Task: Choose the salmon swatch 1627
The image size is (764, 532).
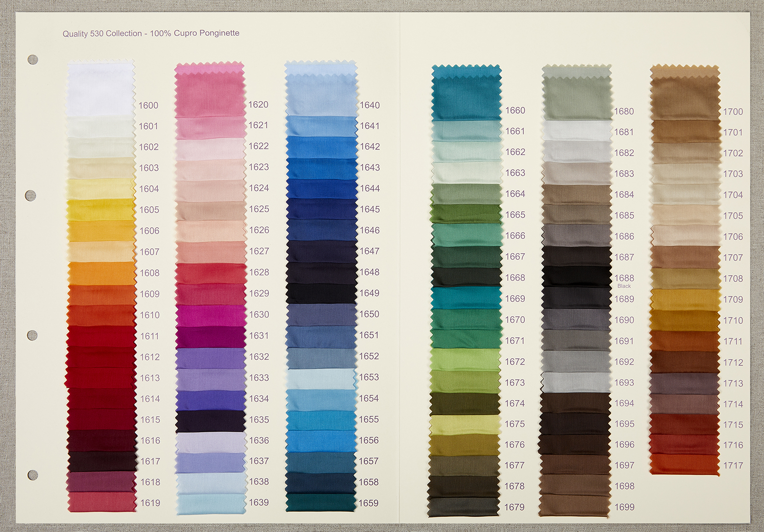Action: (x=211, y=252)
